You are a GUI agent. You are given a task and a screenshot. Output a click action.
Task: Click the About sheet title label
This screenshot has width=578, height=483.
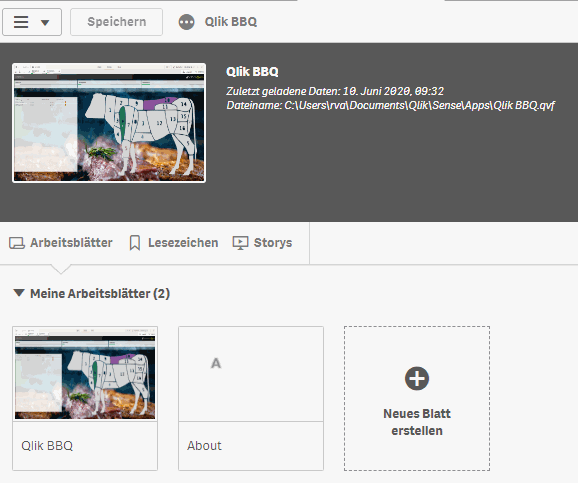pos(204,446)
